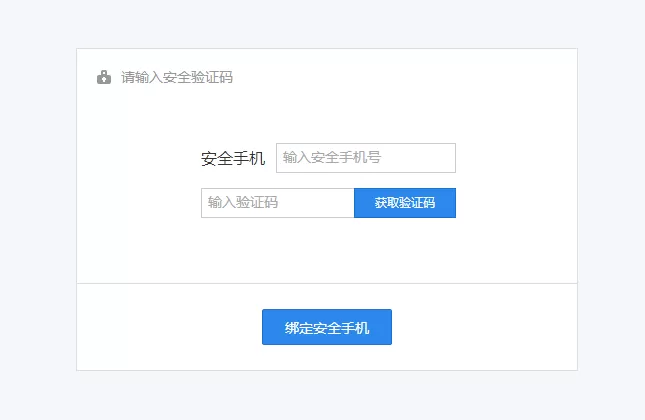Click the 绑定安全手机 submit button

click(x=327, y=327)
